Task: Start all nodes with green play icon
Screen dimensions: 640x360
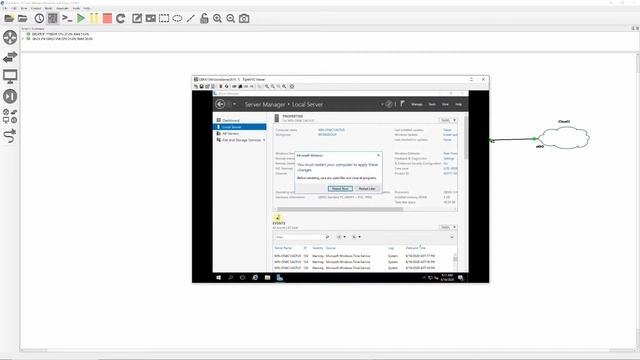Action: (81, 18)
